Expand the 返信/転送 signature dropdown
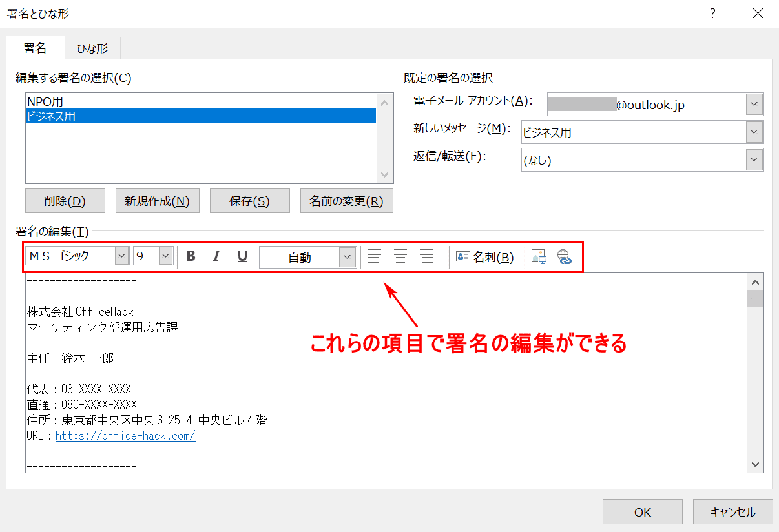This screenshot has height=532, width=779. pos(754,160)
